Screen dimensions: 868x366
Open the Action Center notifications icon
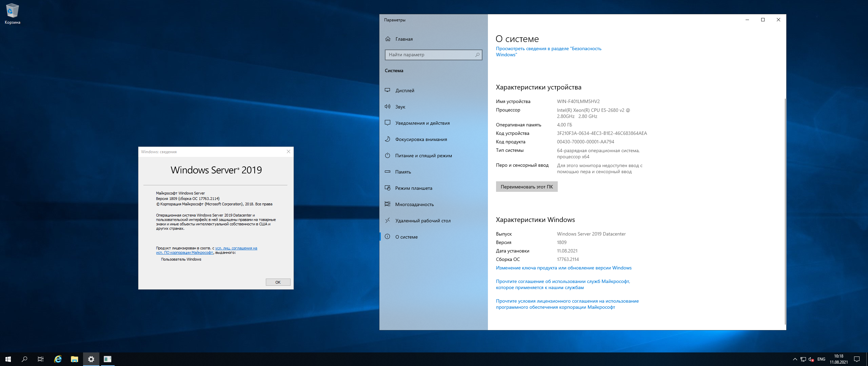point(857,359)
